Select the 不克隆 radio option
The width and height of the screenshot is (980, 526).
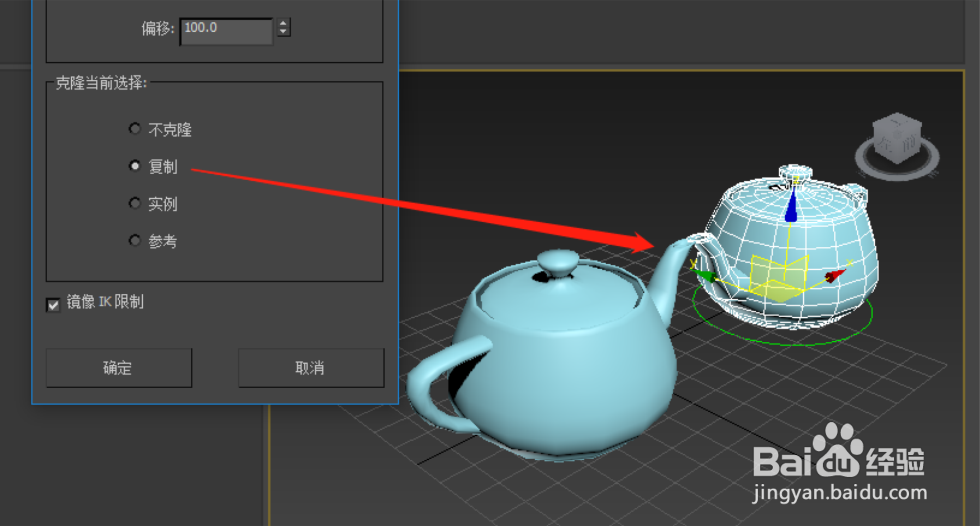134,129
